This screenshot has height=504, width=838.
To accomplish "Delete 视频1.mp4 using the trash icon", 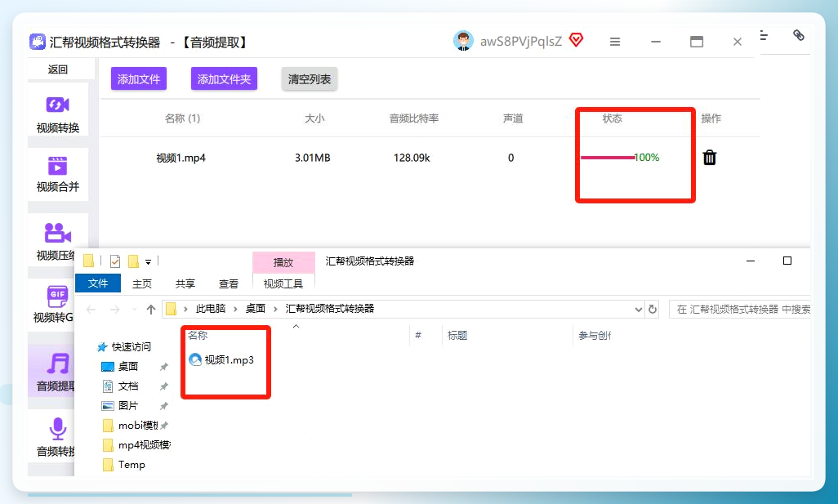I will [709, 158].
